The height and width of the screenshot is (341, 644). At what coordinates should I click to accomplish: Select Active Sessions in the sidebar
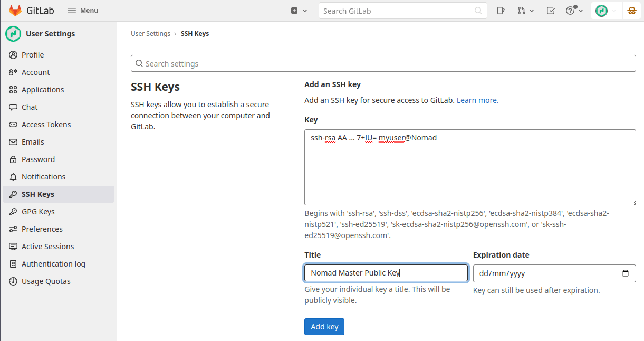pyautogui.click(x=46, y=246)
